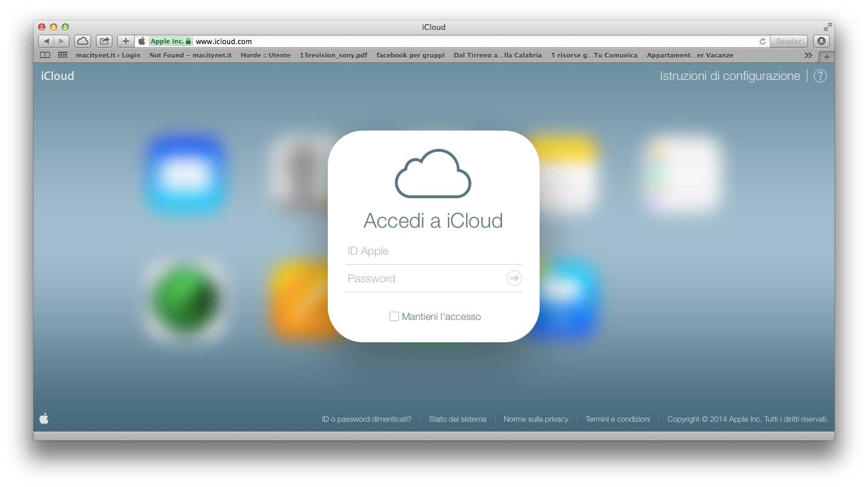Click the iCloud logo in the page header
868x487 pixels.
click(58, 76)
